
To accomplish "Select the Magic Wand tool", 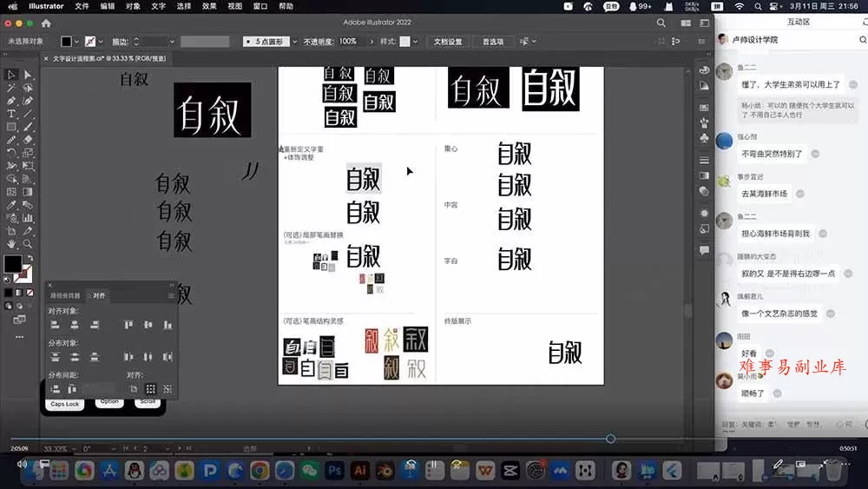I will point(11,88).
